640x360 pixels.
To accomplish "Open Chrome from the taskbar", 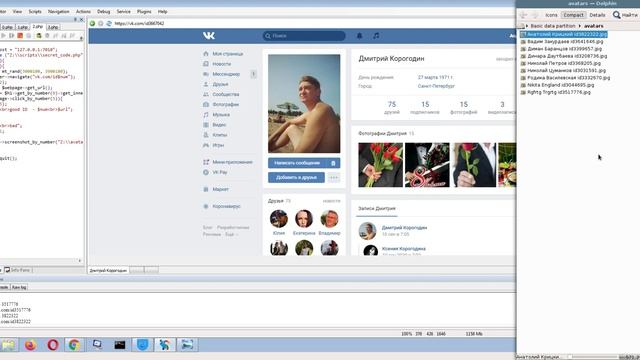I will click(74, 345).
